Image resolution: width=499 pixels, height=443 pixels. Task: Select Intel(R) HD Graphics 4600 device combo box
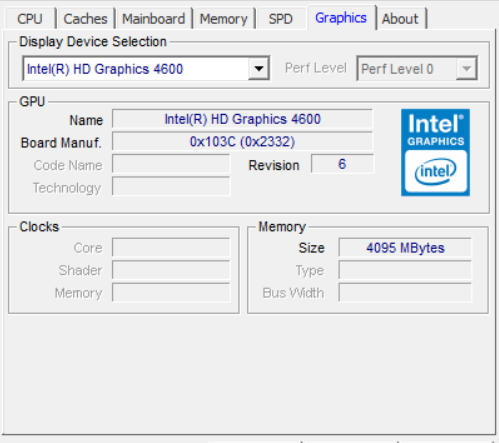(x=146, y=69)
